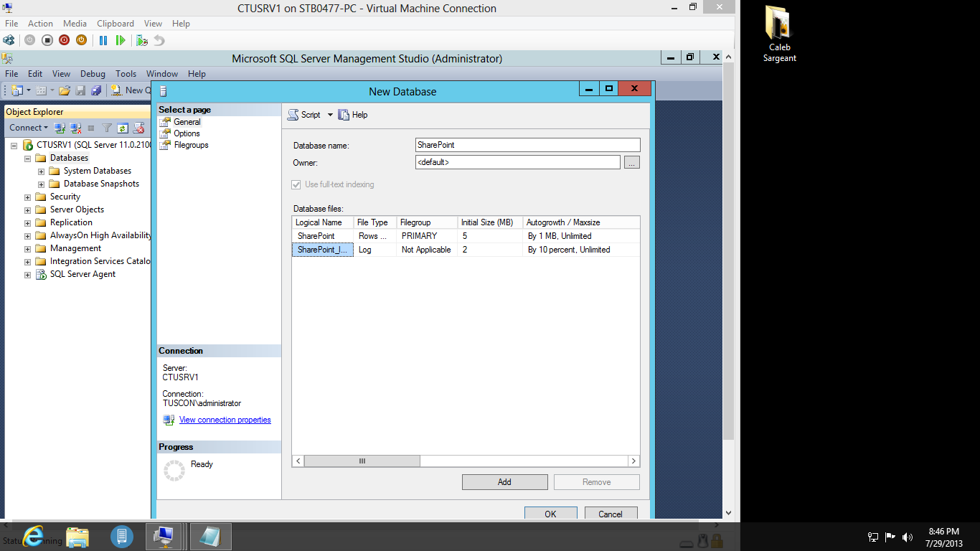
Task: Click the Hyper-V Manager taskbar icon
Action: [122, 536]
